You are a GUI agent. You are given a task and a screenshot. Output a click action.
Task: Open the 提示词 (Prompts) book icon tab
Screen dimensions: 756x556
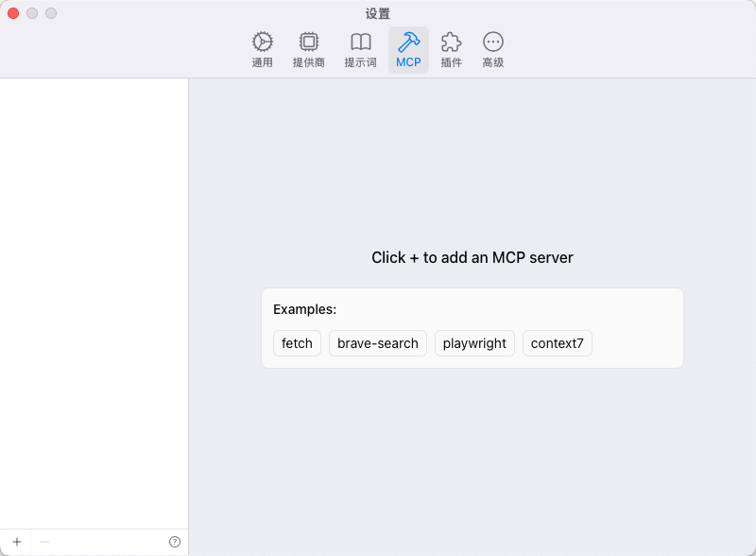point(360,49)
